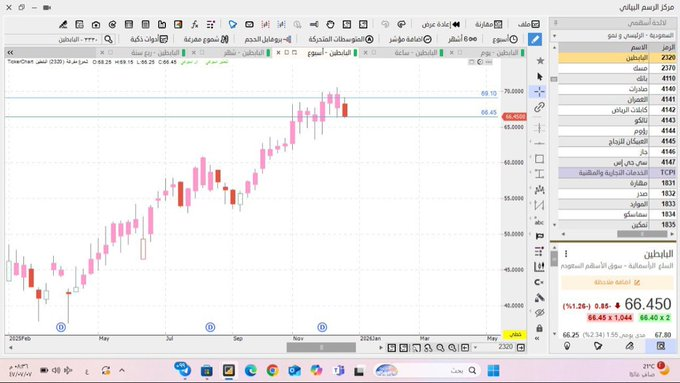This screenshot has width=680, height=383.
Task: Click the chain link drawing tool
Action: (x=539, y=107)
